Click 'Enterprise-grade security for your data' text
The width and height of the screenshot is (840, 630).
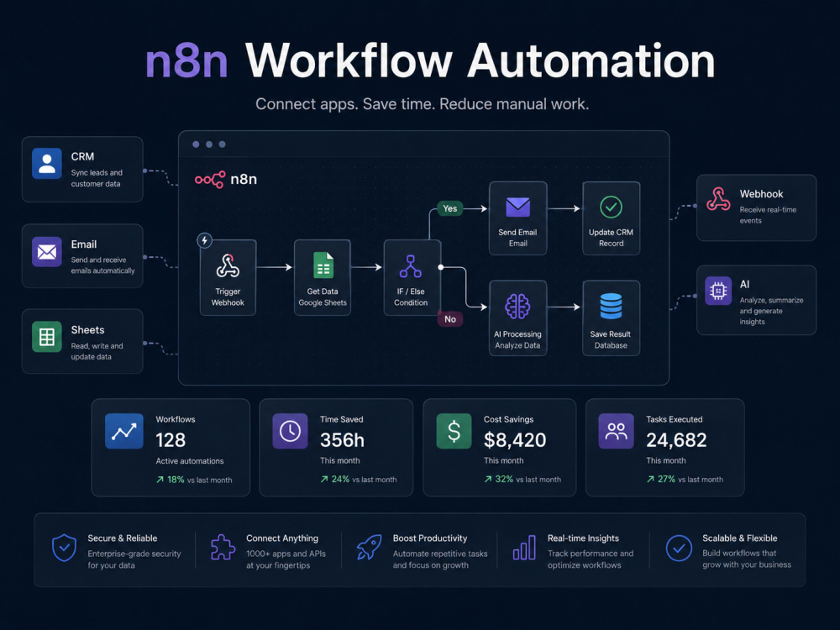coord(134,559)
